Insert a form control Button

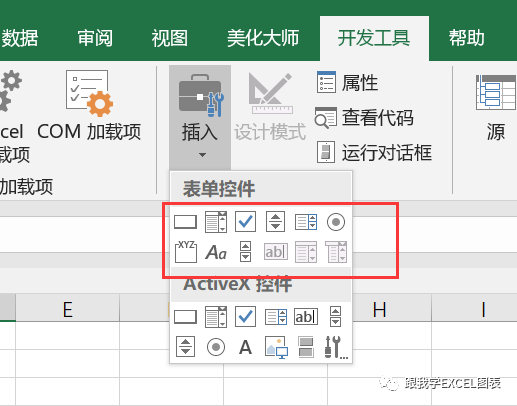point(186,222)
